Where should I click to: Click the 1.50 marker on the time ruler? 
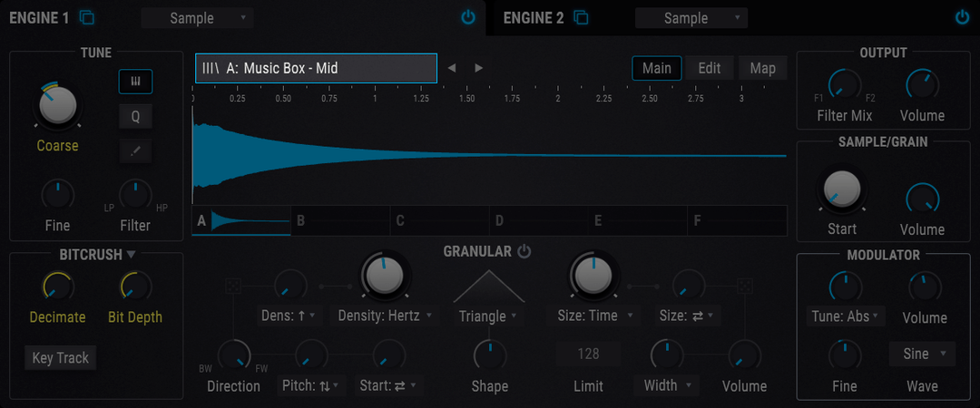[x=466, y=98]
